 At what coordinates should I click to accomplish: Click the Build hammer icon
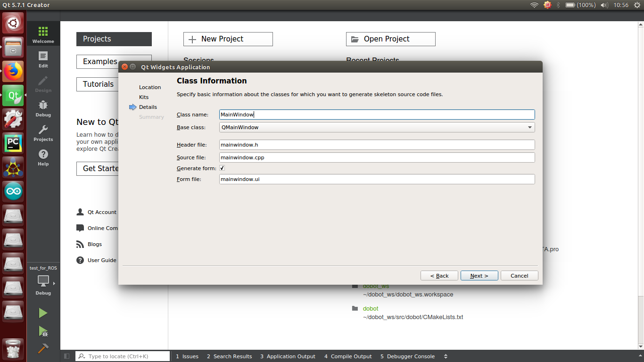[x=43, y=348]
